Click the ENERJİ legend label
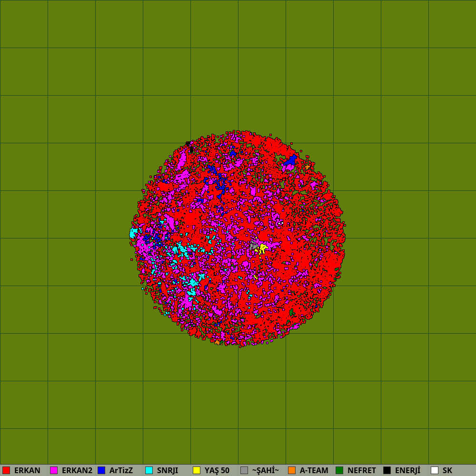The image size is (476, 476). [408, 470]
